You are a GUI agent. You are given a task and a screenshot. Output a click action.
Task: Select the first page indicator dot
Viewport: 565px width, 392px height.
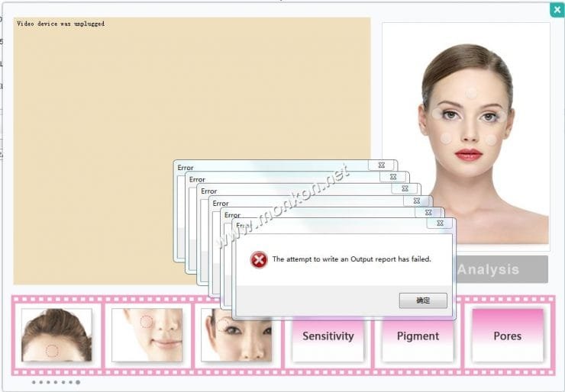34,382
